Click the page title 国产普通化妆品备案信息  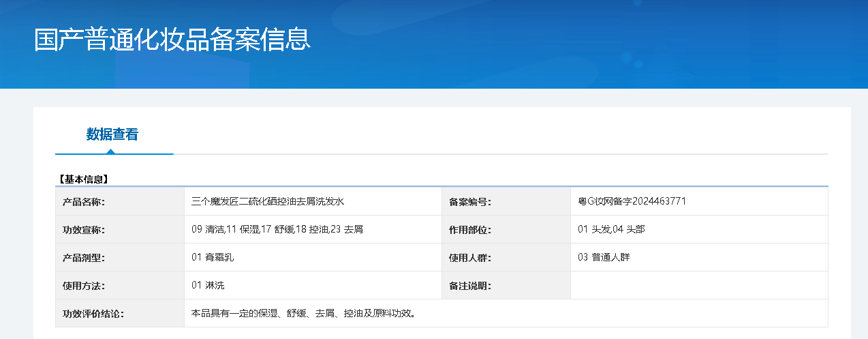pyautogui.click(x=172, y=40)
